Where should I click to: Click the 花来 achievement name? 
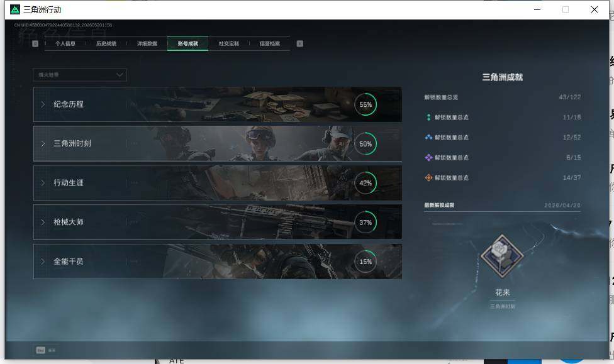(x=503, y=292)
